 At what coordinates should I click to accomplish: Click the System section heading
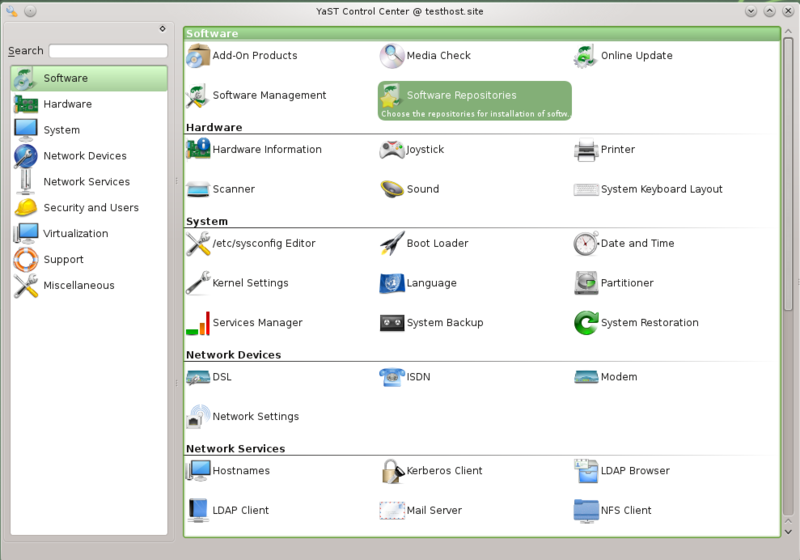[207, 221]
